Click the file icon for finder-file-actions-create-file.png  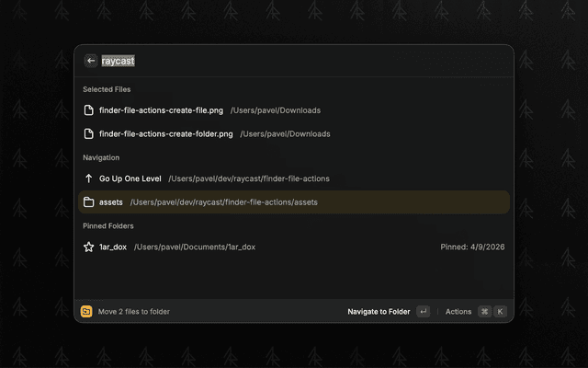pyautogui.click(x=89, y=110)
